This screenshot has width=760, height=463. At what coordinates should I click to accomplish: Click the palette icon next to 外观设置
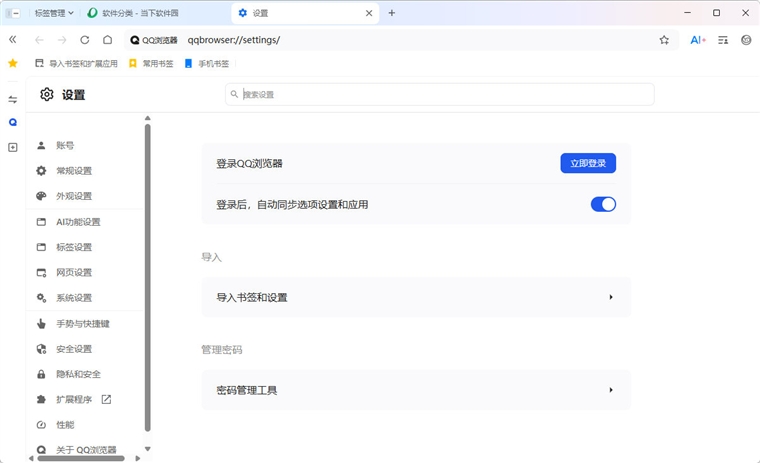pos(41,196)
